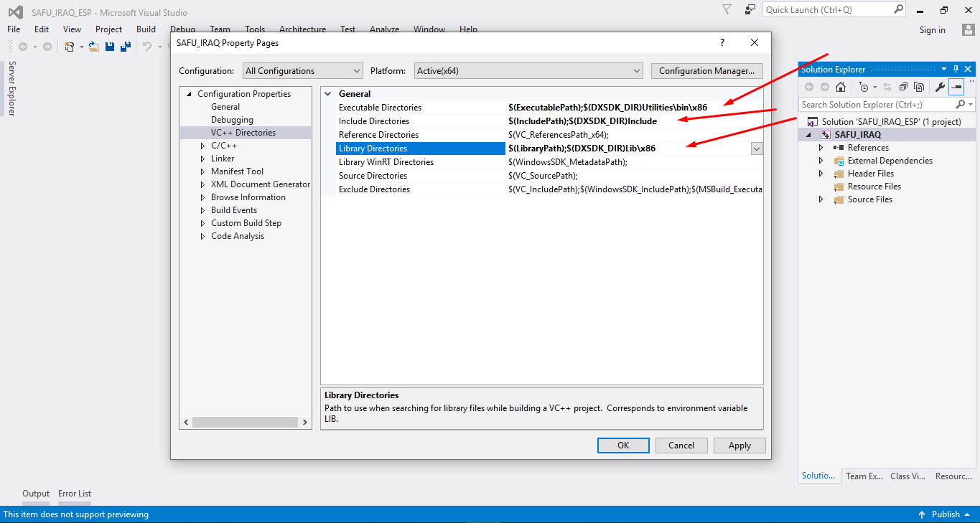Open the Library Directories value dropdown arrow
Viewport: 980px width, 523px height.
[757, 149]
